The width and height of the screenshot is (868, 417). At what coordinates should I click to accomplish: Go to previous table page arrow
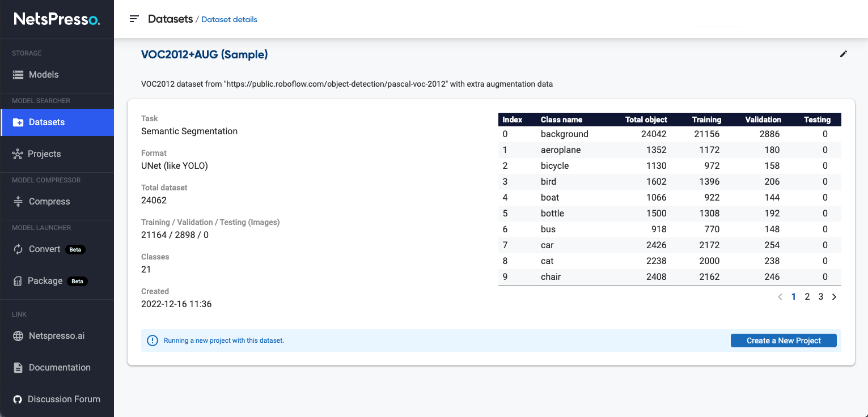780,297
